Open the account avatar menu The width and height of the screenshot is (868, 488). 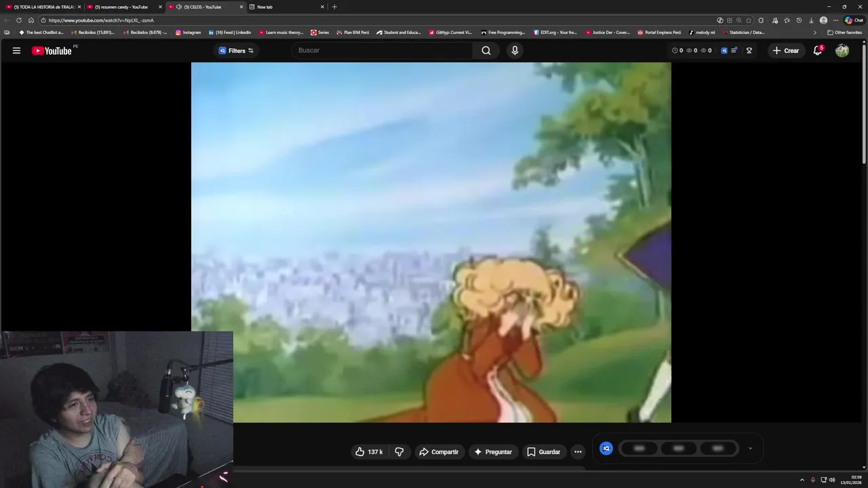click(842, 51)
